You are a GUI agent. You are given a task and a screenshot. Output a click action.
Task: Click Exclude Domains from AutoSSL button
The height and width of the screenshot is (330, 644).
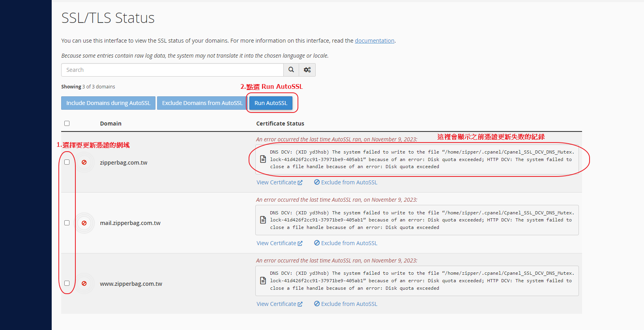[202, 103]
